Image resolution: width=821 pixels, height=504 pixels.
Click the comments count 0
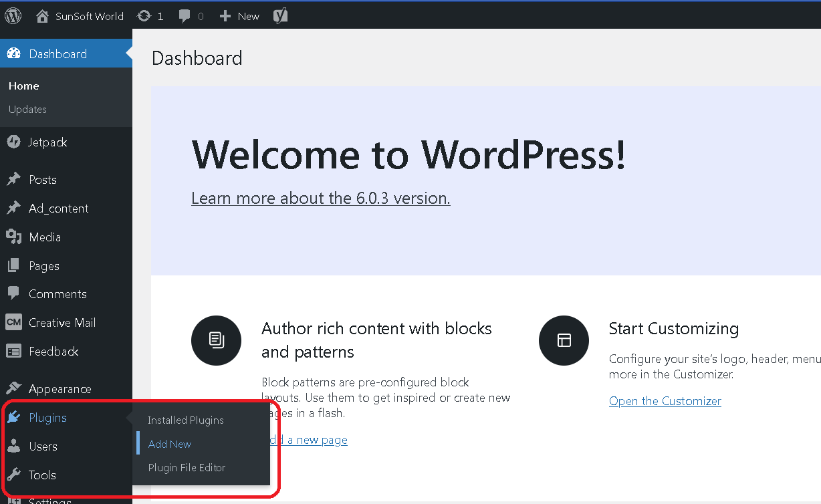(x=201, y=16)
